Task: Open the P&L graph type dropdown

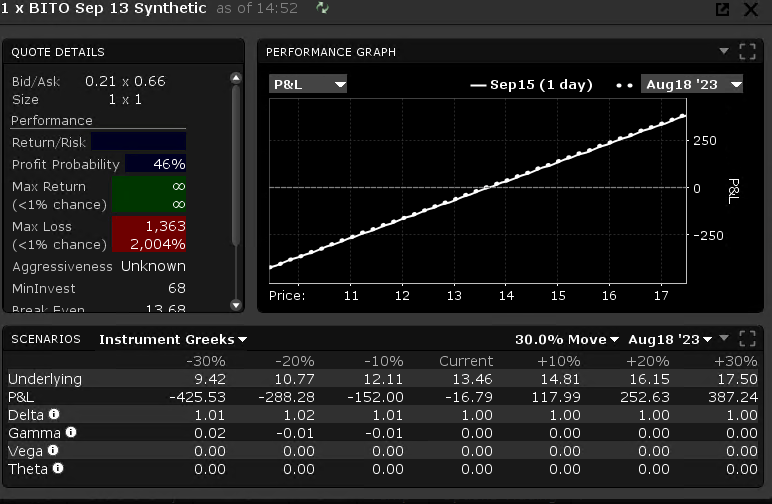Action: 308,84
